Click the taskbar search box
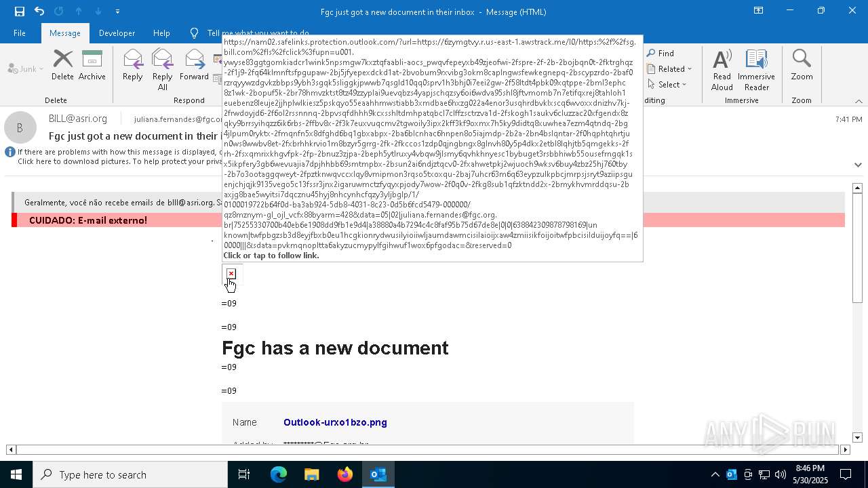 (x=130, y=474)
